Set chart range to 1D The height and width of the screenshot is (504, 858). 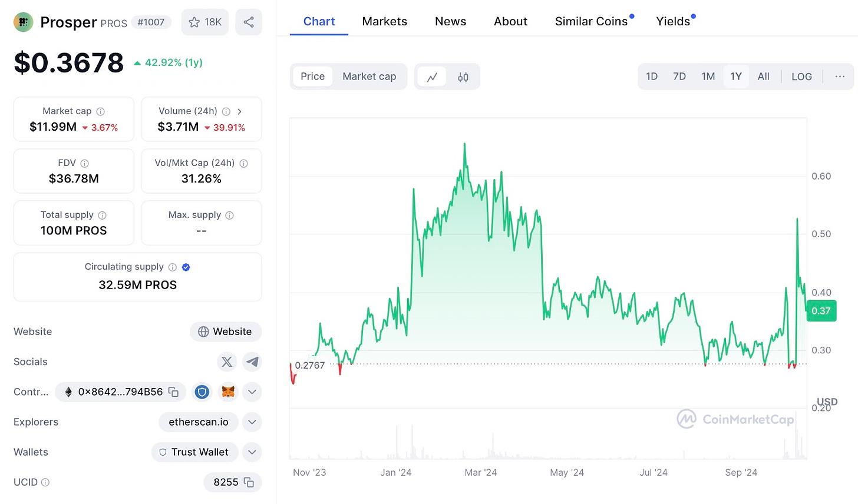click(x=652, y=77)
